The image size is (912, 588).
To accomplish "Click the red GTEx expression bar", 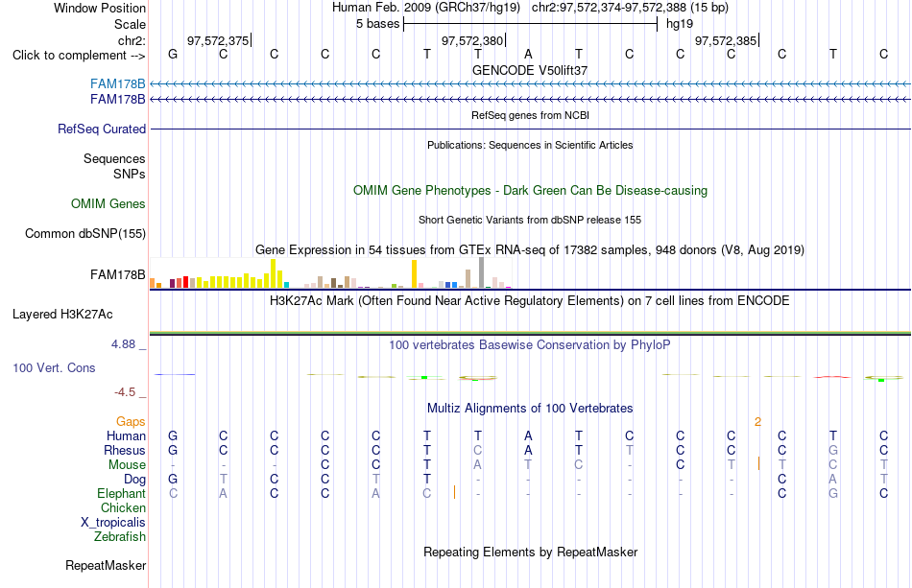I will pyautogui.click(x=185, y=282).
